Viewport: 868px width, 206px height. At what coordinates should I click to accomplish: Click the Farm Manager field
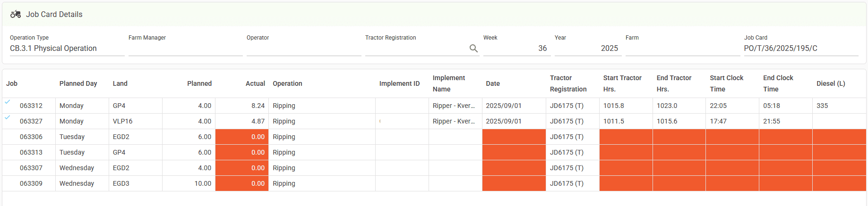click(x=185, y=49)
